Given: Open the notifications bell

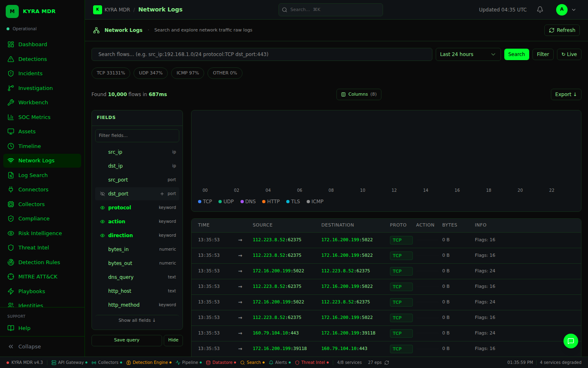Looking at the screenshot, I should click(x=539, y=9).
